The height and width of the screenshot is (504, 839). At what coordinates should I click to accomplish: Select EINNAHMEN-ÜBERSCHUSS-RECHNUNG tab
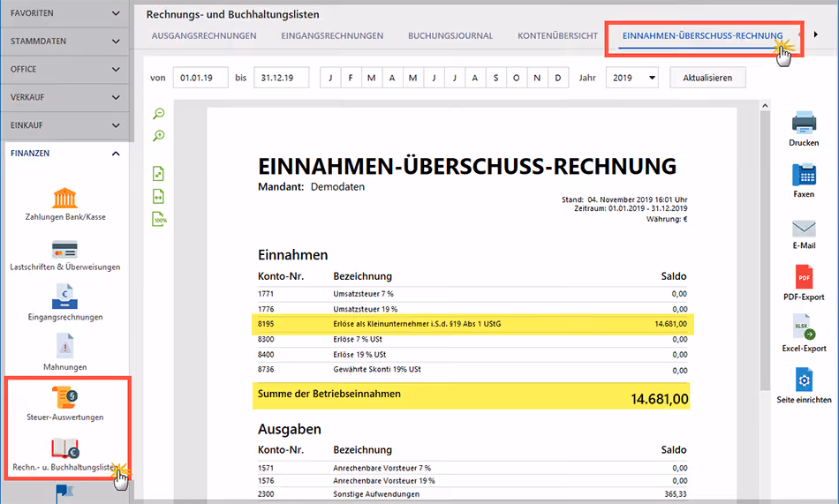point(702,36)
